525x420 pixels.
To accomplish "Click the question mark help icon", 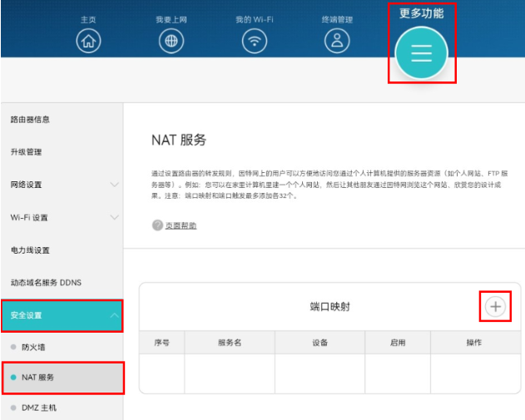I will [157, 225].
